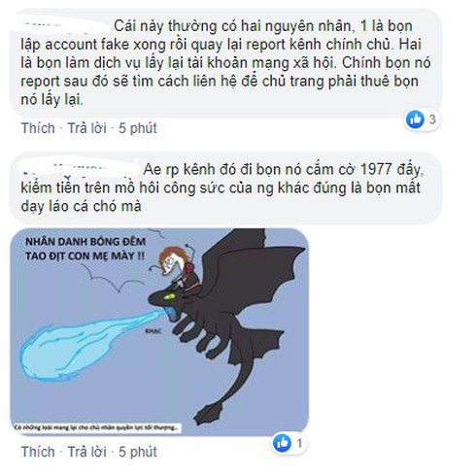The height and width of the screenshot is (474, 476).
Task: Open reaction count 1 on second comment
Action: coord(299,443)
